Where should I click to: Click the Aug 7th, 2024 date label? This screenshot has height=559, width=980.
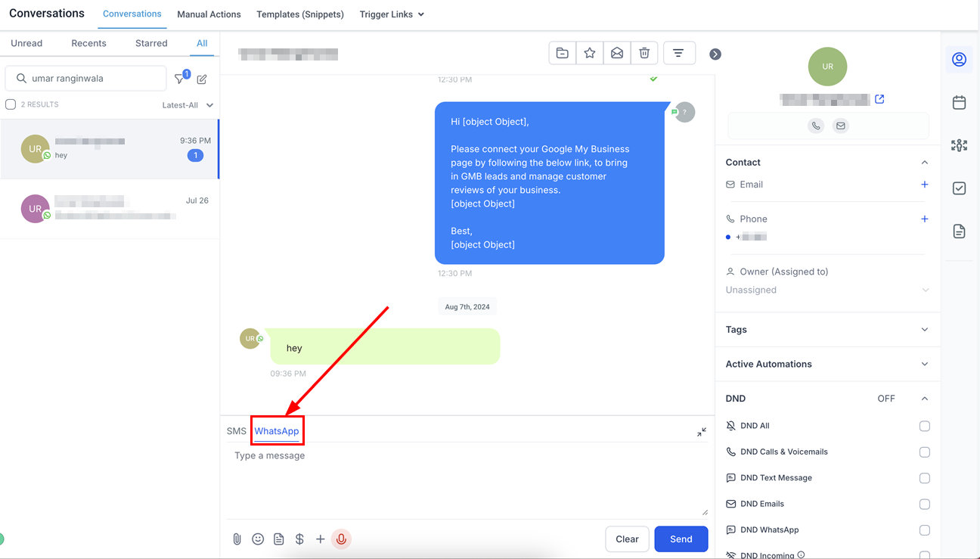pos(467,307)
